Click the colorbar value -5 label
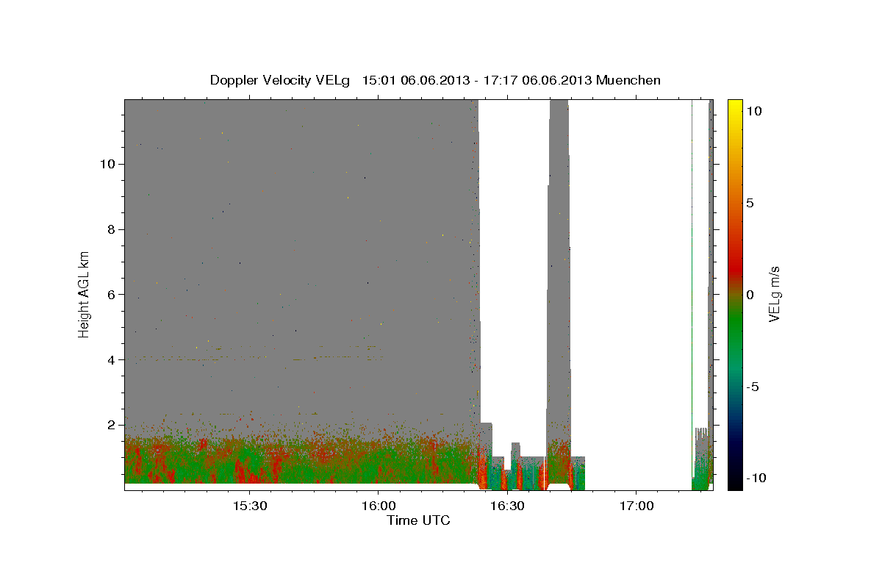The height and width of the screenshot is (588, 882). (x=752, y=387)
